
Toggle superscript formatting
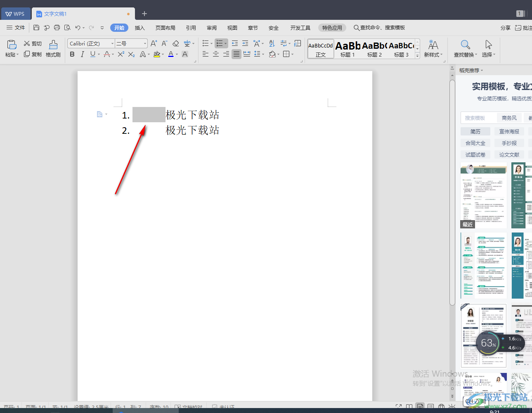pyautogui.click(x=121, y=54)
